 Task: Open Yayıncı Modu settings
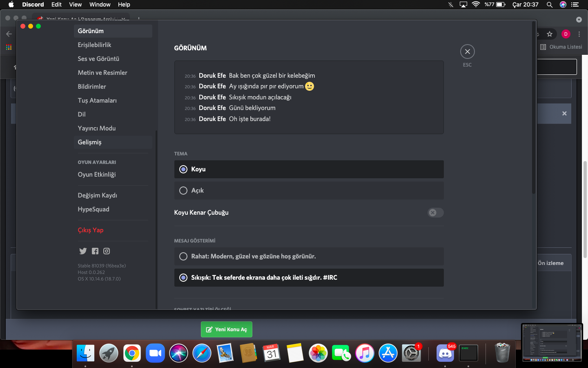113,128
